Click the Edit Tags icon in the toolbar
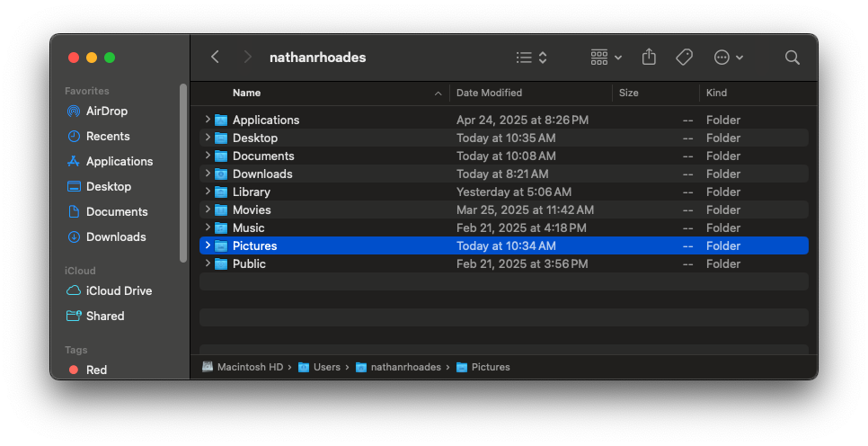This screenshot has width=868, height=446. click(x=684, y=58)
